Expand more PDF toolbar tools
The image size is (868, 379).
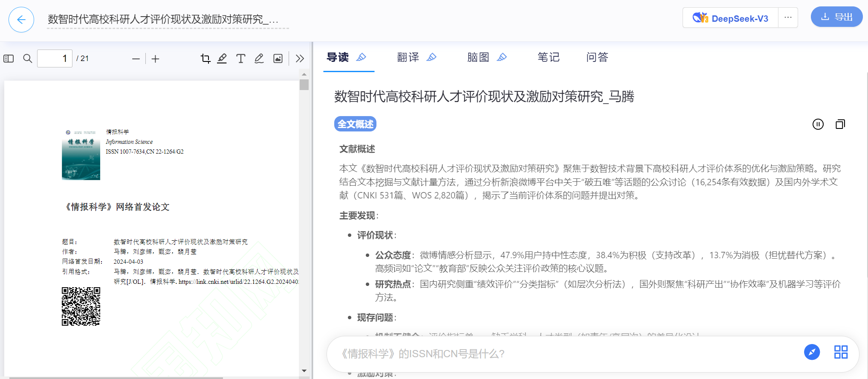(x=300, y=58)
